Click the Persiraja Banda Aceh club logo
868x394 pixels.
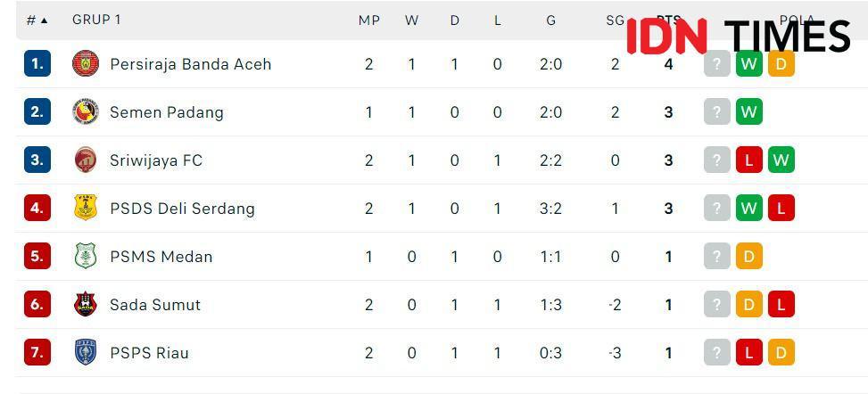click(86, 63)
